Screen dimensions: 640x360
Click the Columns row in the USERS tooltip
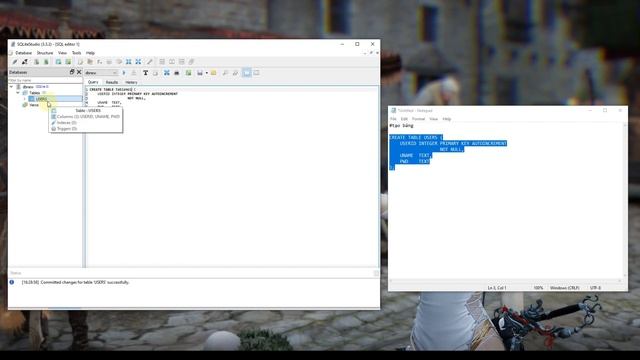point(86,116)
